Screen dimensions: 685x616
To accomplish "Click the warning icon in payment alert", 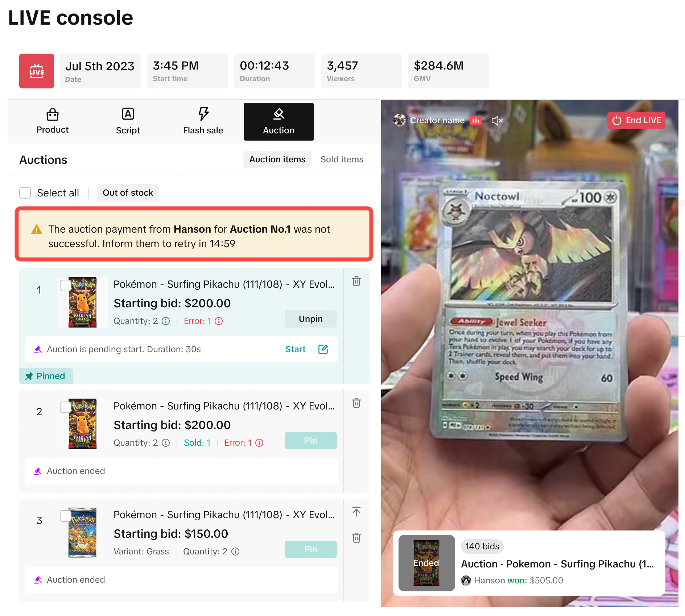I will point(37,229).
